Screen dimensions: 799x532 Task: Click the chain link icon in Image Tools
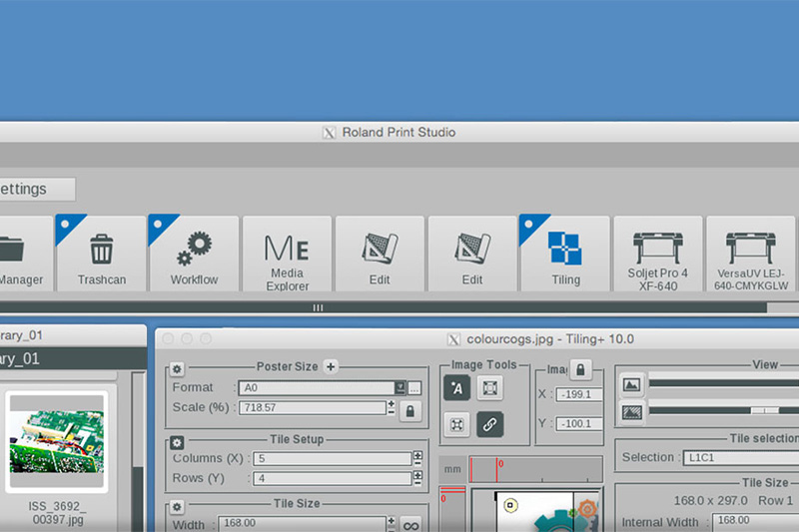489,424
